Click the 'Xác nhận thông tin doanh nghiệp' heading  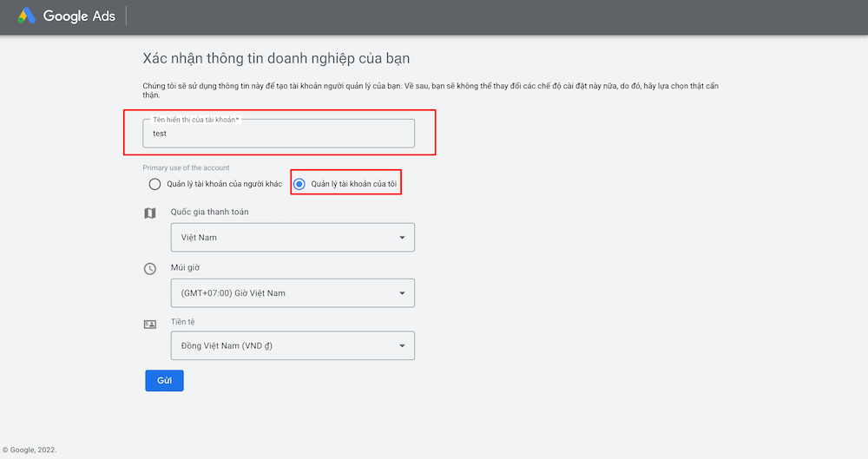275,59
